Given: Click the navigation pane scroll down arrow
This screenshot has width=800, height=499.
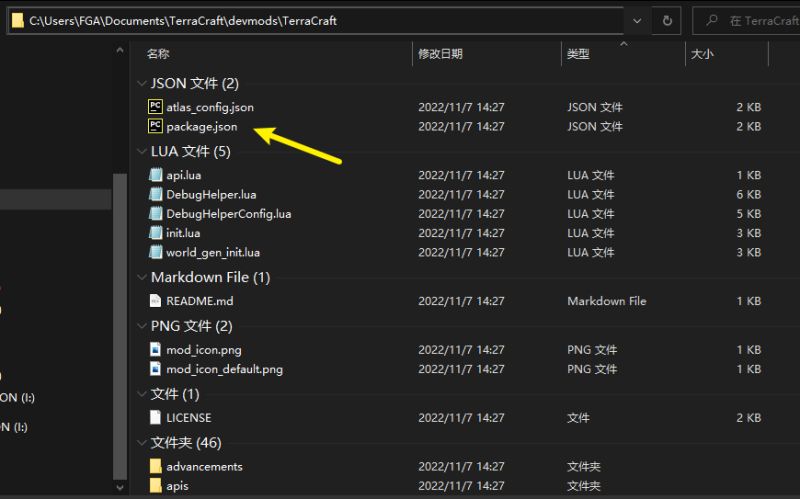Looking at the screenshot, I should pos(120,487).
